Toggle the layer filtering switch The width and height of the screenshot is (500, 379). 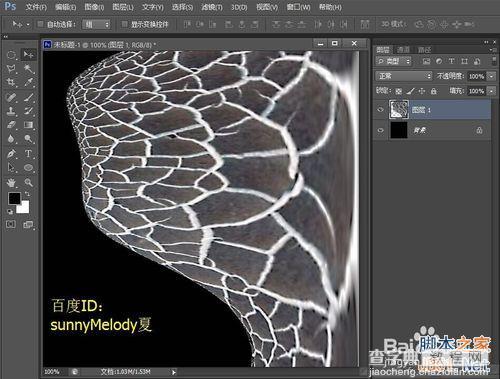click(x=494, y=61)
